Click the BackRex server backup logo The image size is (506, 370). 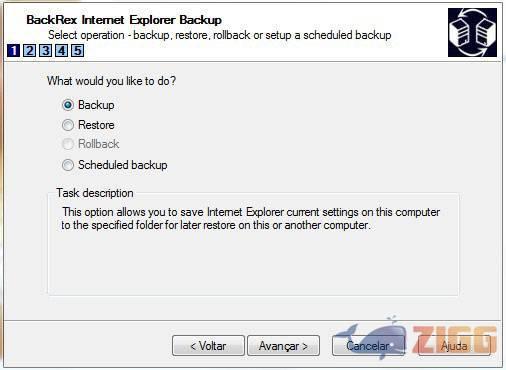coord(472,32)
